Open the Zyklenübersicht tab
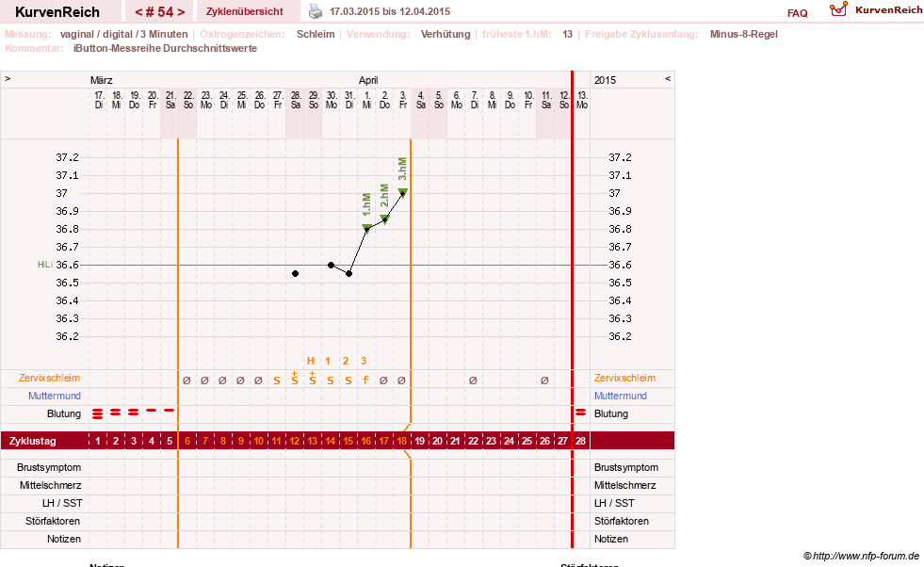924x567 pixels. click(245, 11)
